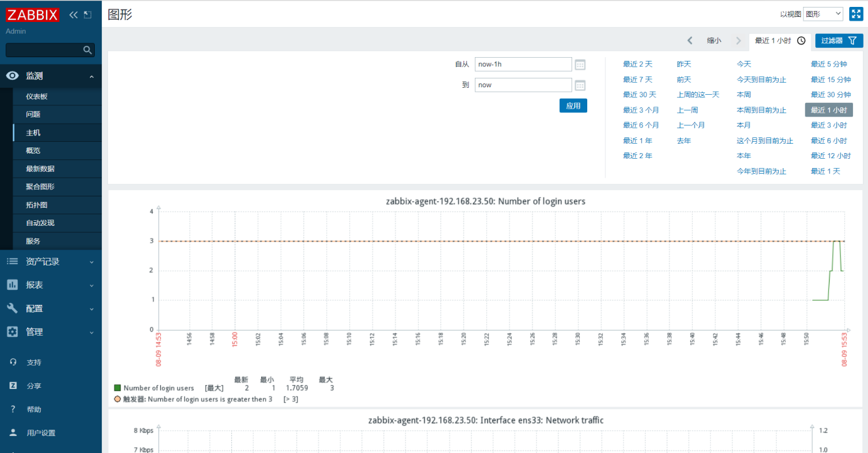The image size is (868, 453).
Task: Enter fullscreen with the kiosk mode icon
Action: (856, 14)
